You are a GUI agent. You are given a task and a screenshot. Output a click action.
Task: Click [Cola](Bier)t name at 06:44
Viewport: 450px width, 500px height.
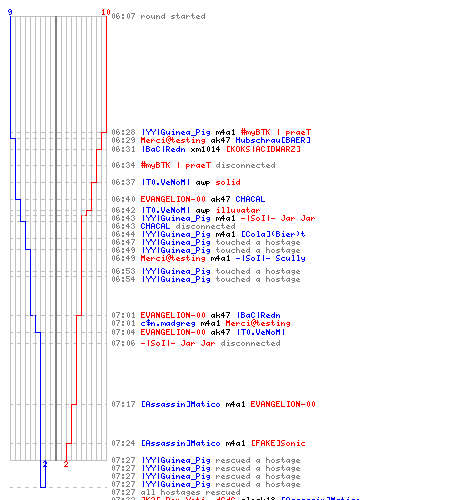[x=273, y=234]
